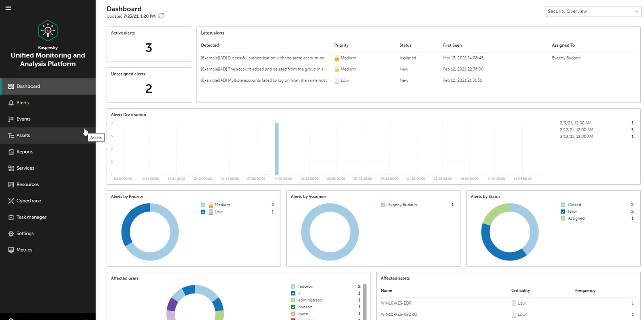The image size is (644, 320).
Task: Go to Resources in the sidebar
Action: click(48, 185)
